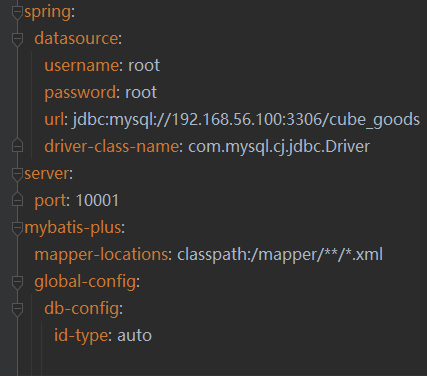Click the db-config key

tap(82, 309)
